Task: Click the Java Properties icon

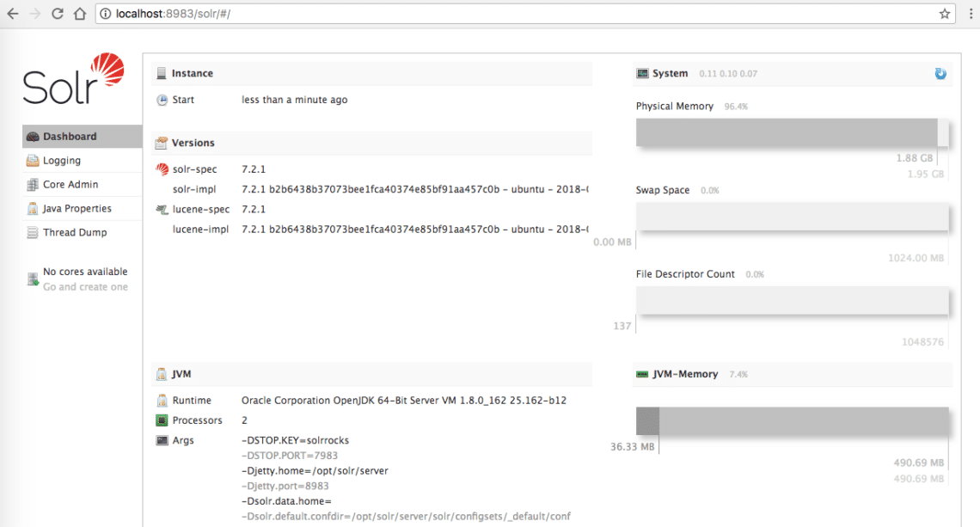Action: [33, 209]
